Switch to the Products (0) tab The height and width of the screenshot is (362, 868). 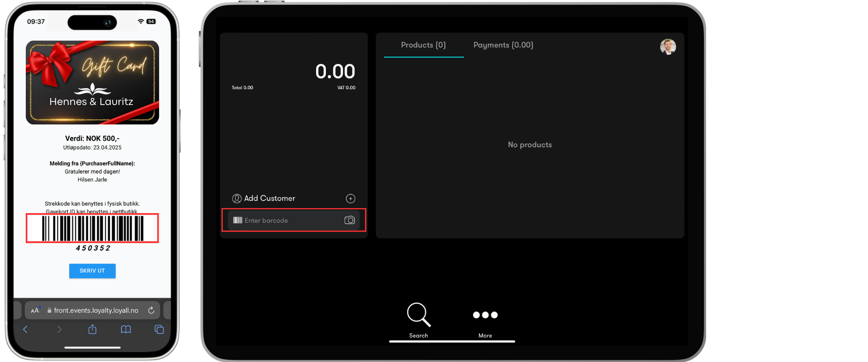point(424,45)
